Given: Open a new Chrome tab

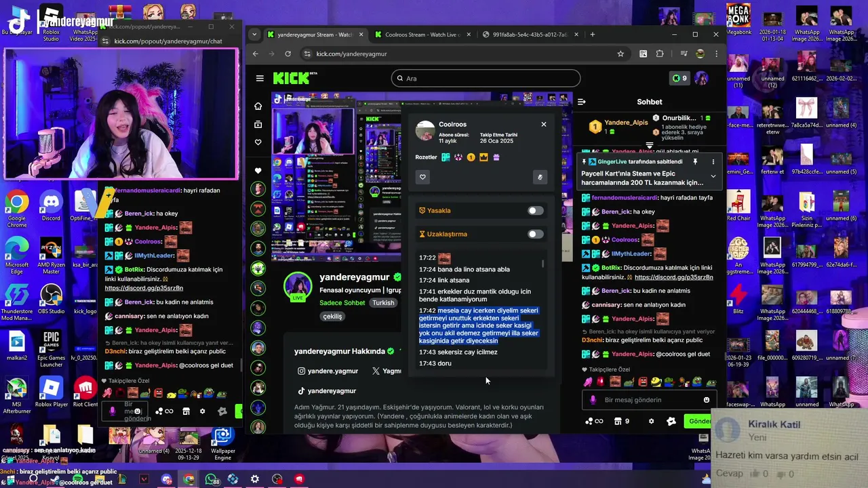Looking at the screenshot, I should point(592,34).
